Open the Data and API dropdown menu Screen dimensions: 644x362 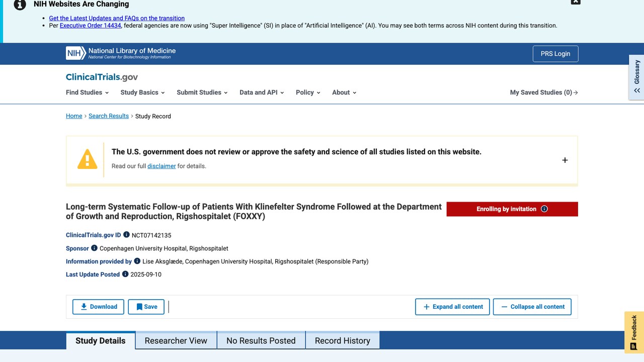[x=262, y=93]
